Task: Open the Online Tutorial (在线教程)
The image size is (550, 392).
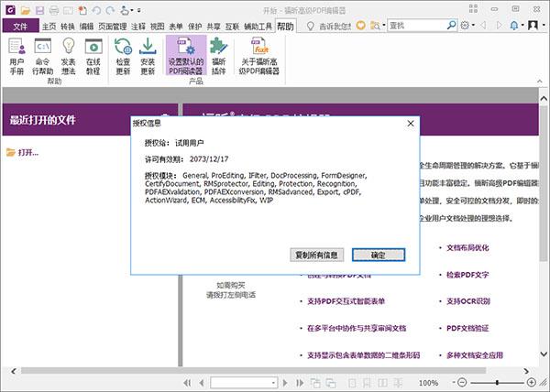Action: (x=93, y=57)
